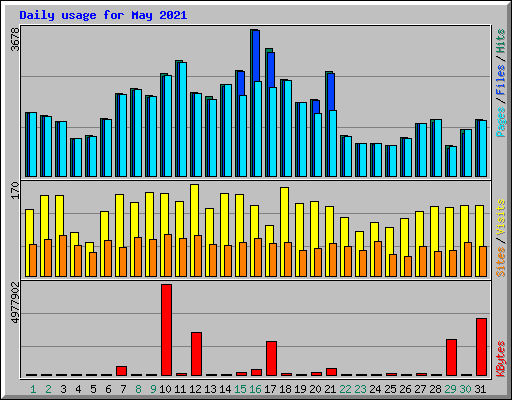Select the cyan Pages bar for day 25
Viewport: 512px width, 400px height.
pos(393,161)
